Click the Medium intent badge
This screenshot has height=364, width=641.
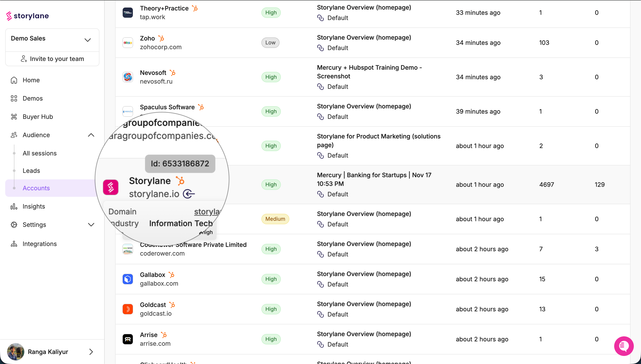pyautogui.click(x=275, y=219)
